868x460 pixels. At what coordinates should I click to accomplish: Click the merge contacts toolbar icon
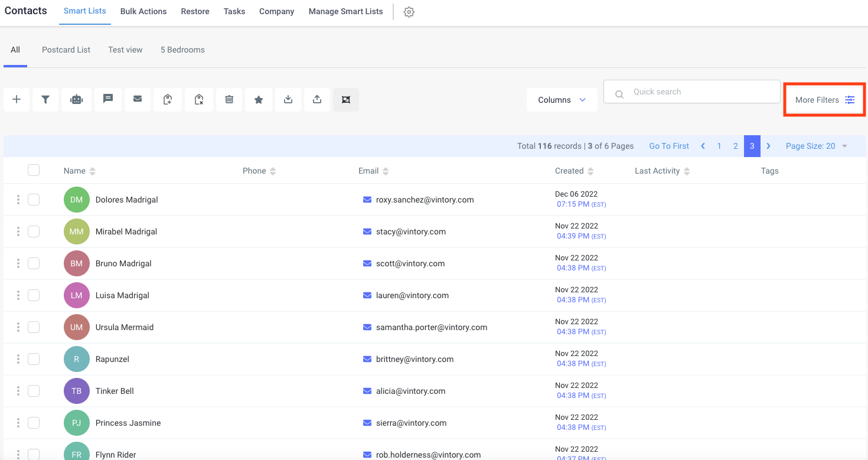(346, 100)
